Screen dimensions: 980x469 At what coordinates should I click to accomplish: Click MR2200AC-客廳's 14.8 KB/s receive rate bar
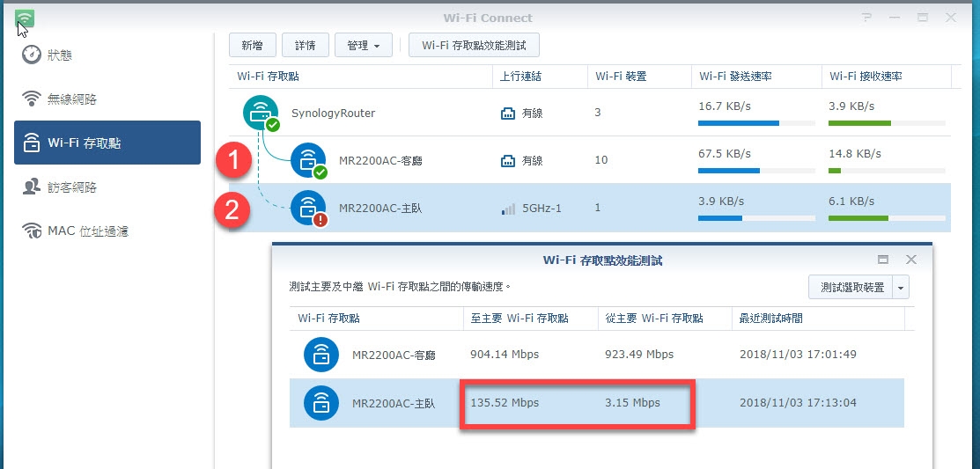[887, 171]
